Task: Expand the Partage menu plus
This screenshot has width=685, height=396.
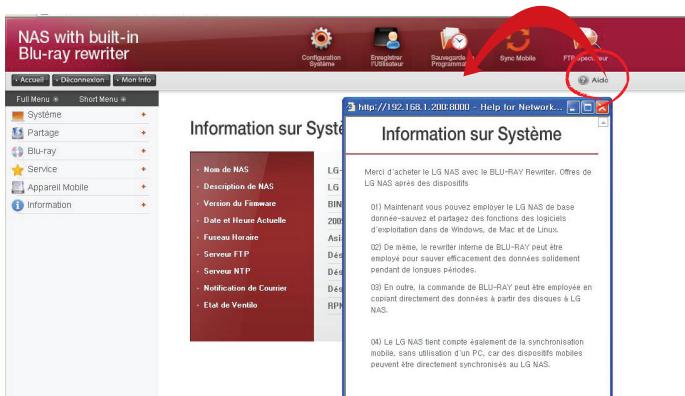Action: (x=143, y=132)
